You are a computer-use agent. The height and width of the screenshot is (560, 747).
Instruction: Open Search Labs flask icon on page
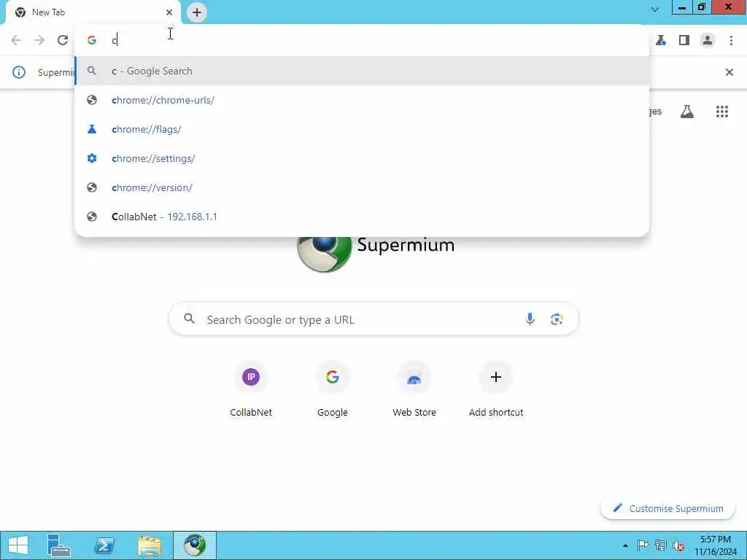coord(687,112)
